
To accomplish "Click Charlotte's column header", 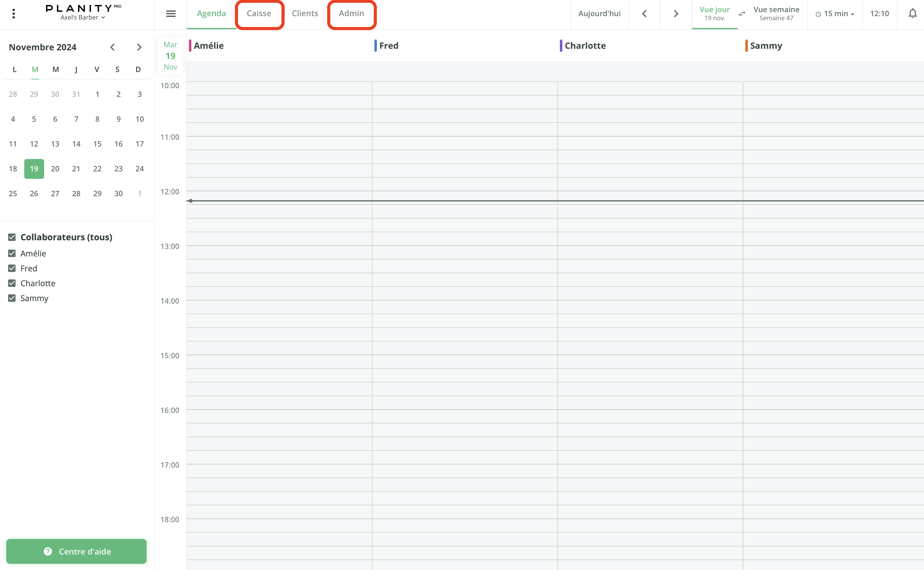I will coord(585,46).
